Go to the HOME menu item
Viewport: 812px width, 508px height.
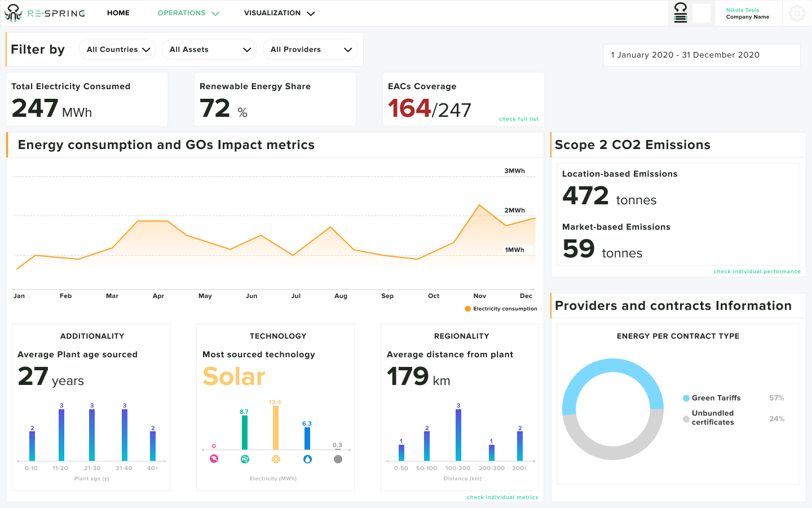click(118, 13)
